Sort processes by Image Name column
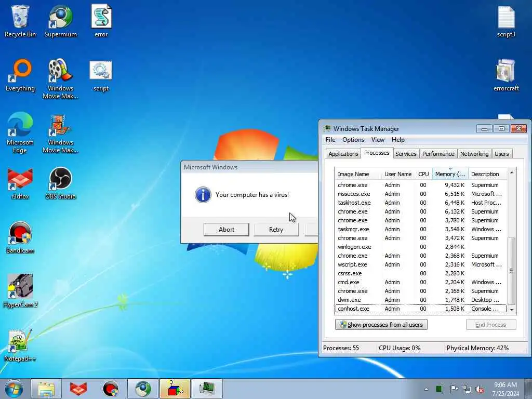This screenshot has height=399, width=532. point(357,174)
